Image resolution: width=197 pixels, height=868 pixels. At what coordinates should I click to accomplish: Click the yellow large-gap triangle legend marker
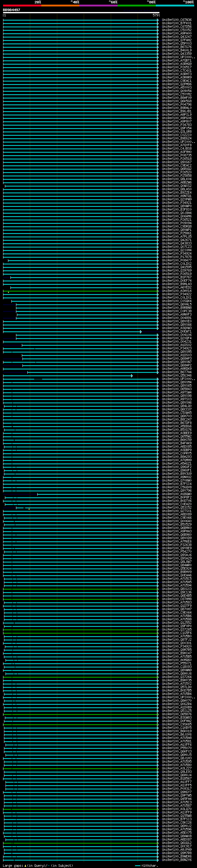tap(25, 866)
